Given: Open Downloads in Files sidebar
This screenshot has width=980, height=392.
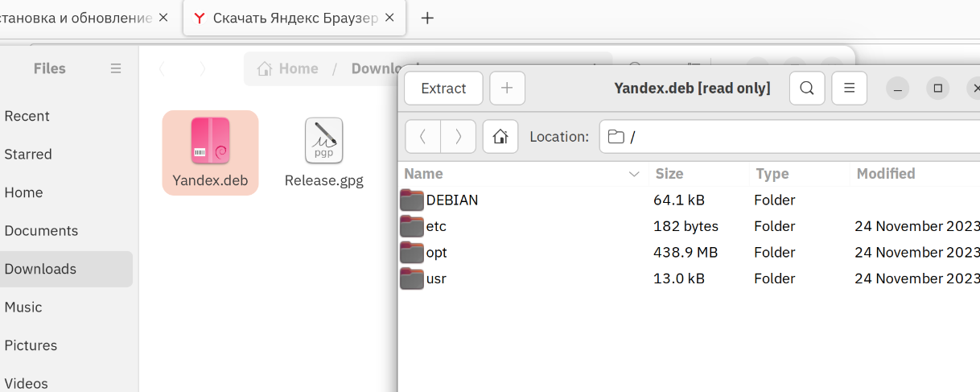Looking at the screenshot, I should [66, 269].
